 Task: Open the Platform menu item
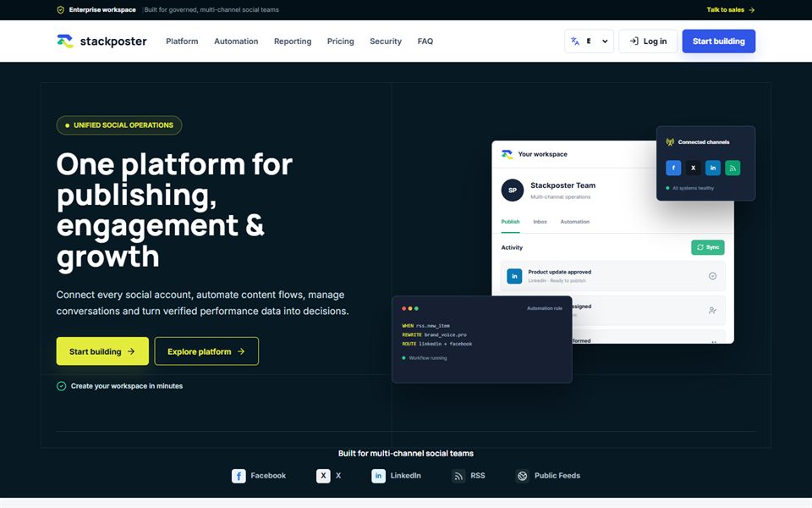pos(182,41)
